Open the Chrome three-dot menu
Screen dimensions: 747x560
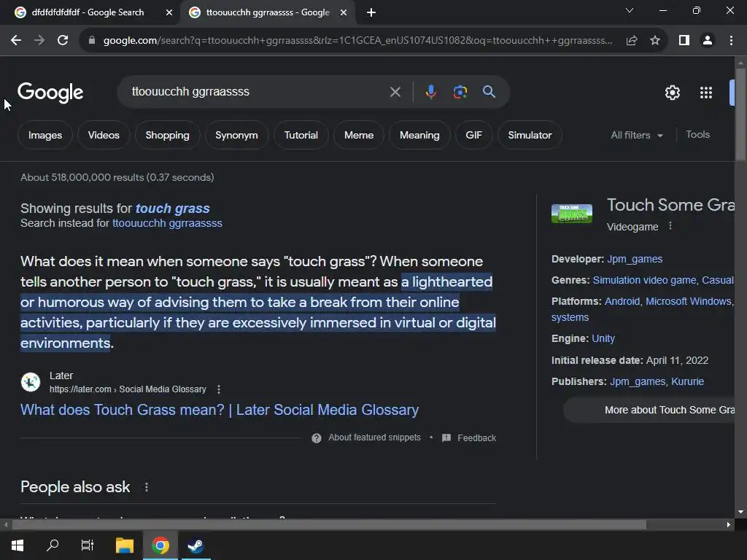click(x=731, y=41)
